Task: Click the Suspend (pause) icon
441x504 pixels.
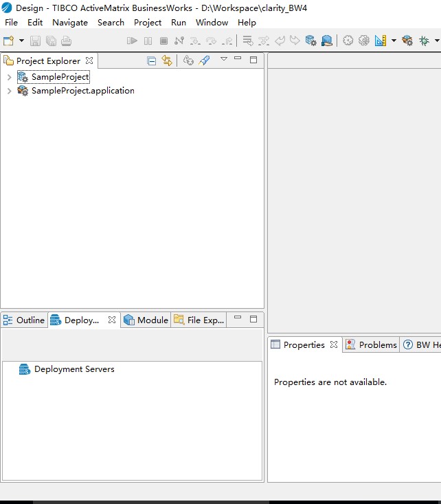Action: click(x=148, y=41)
